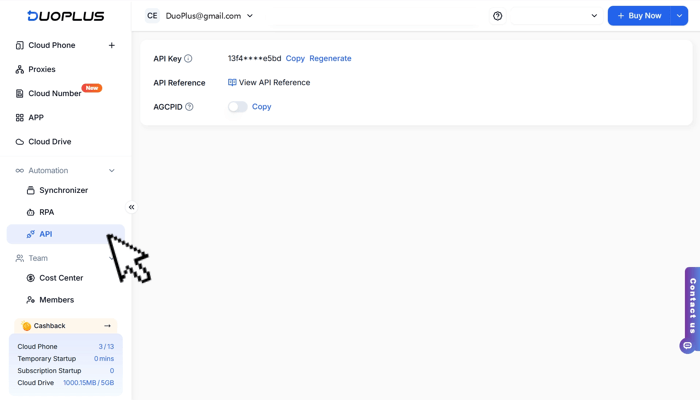This screenshot has width=700, height=400.
Task: Click the DuoPlus logo
Action: (65, 16)
